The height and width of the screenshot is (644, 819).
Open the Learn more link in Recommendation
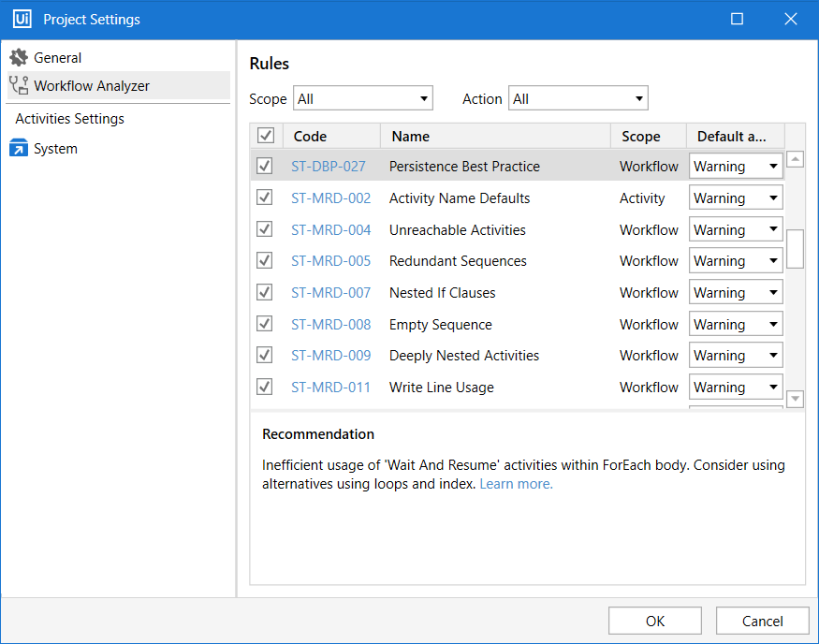[515, 484]
